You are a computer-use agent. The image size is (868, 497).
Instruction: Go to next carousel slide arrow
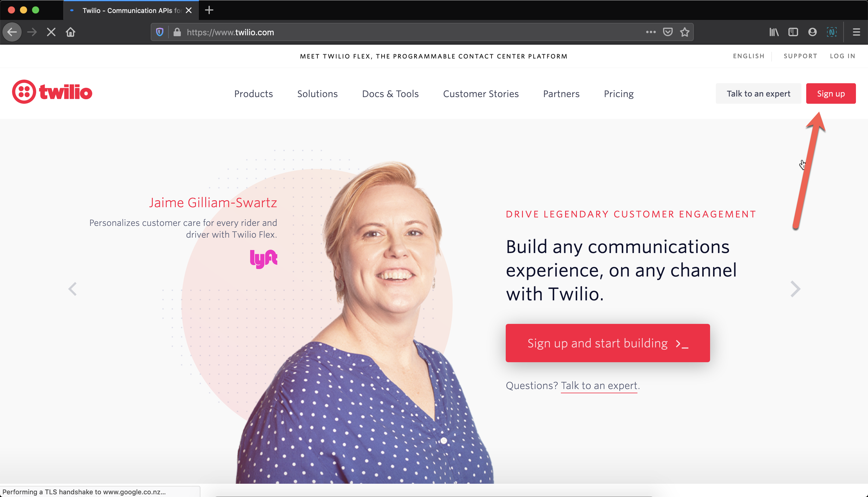[795, 289]
